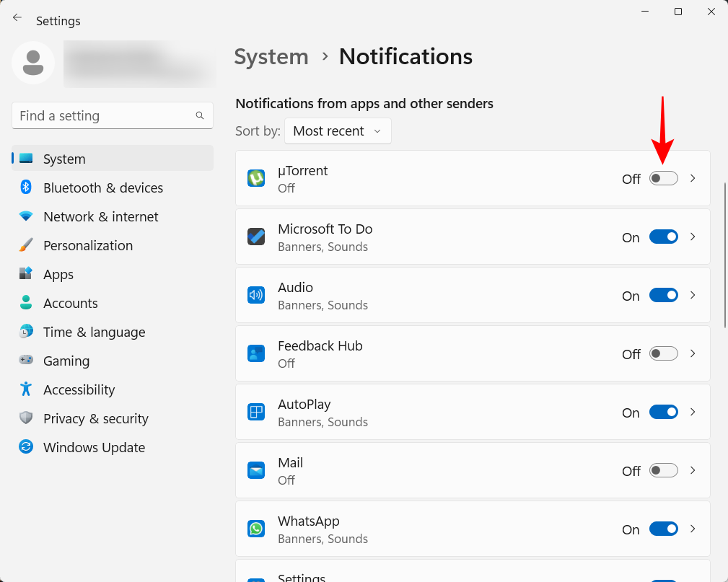Open Accounts settings from the sidebar icon
The image size is (728, 582).
click(26, 303)
